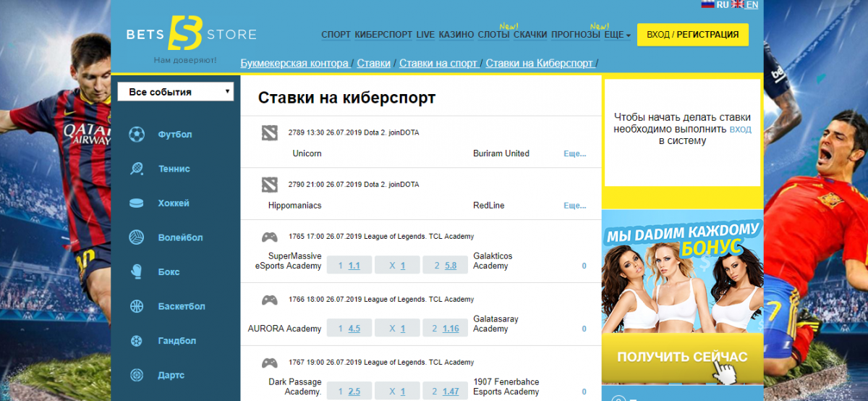This screenshot has height=401, width=868.
Task: Click the Bets Store logo
Action: coord(191,34)
